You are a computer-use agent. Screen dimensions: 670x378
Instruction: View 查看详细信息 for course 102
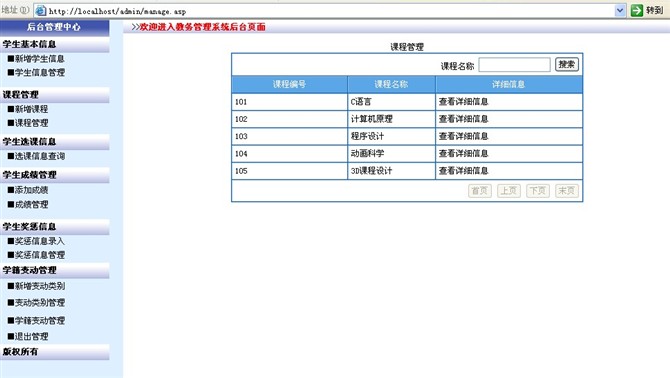[x=463, y=119]
